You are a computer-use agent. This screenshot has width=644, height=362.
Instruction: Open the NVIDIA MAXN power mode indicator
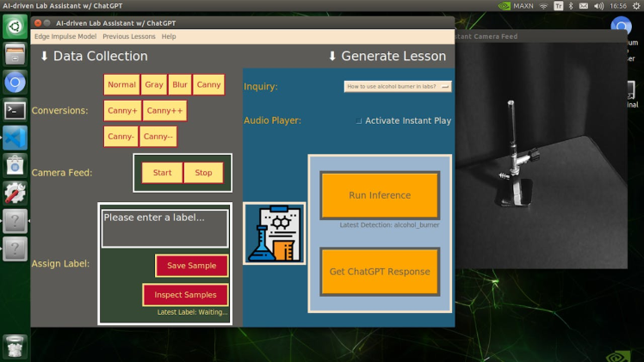click(x=516, y=6)
